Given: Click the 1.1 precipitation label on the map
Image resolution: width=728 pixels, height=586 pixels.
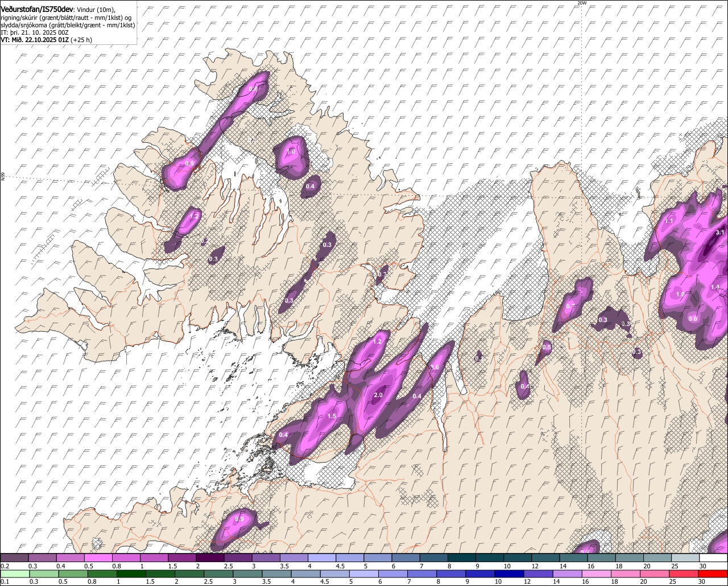Looking at the screenshot, I should click(669, 221).
